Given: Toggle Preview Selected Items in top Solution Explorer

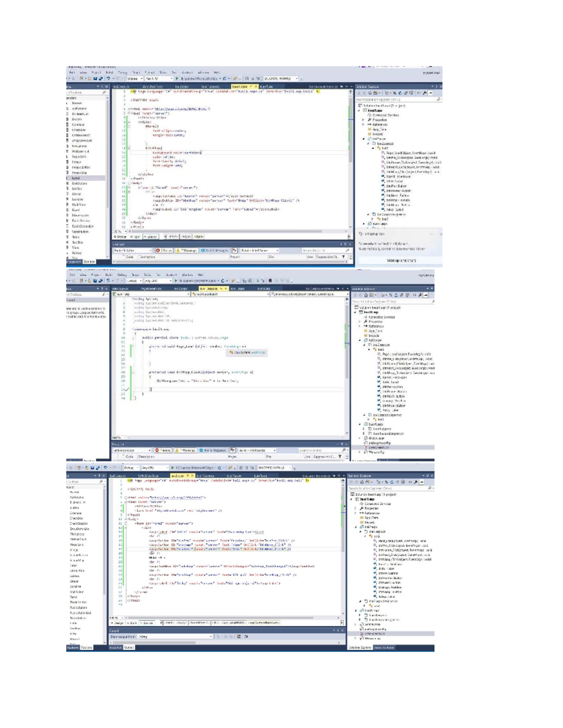Looking at the screenshot, I should point(430,93).
